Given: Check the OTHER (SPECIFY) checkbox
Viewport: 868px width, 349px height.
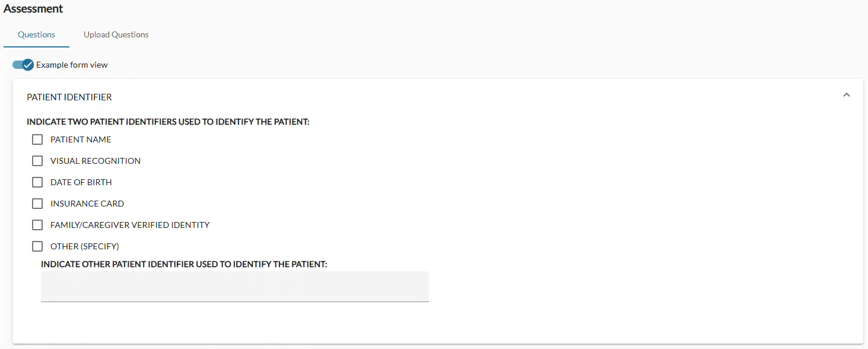Looking at the screenshot, I should 37,246.
